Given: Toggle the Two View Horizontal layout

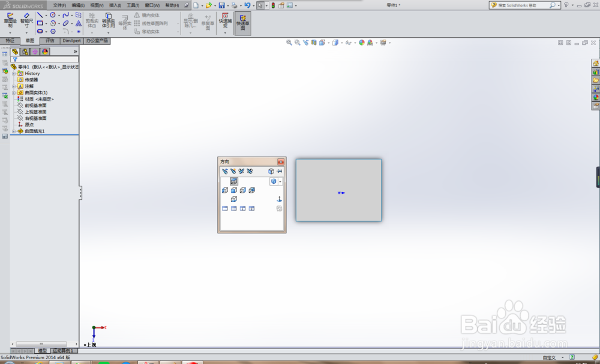Looking at the screenshot, I should pyautogui.click(x=233, y=208).
